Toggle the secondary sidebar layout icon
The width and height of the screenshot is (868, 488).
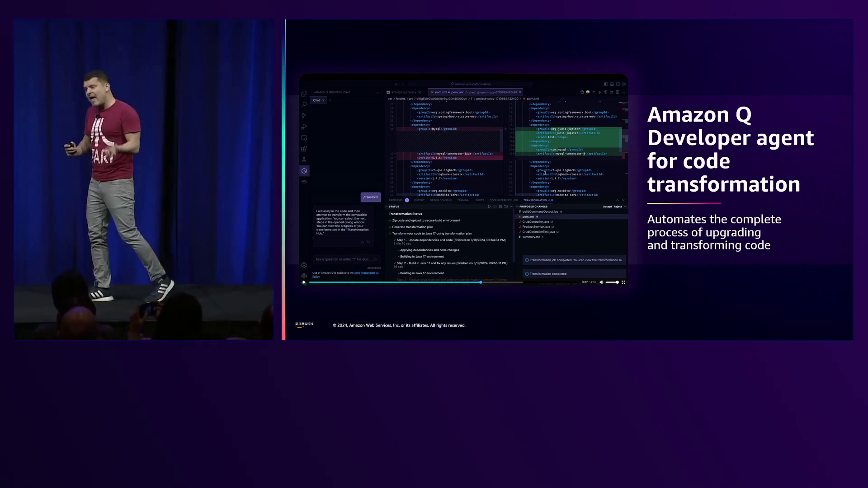tap(618, 84)
